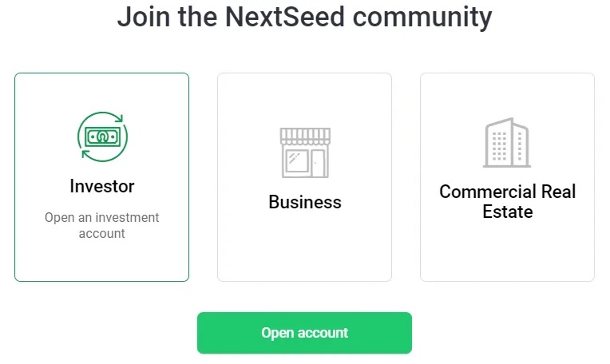Click the "Business" title text

click(305, 202)
